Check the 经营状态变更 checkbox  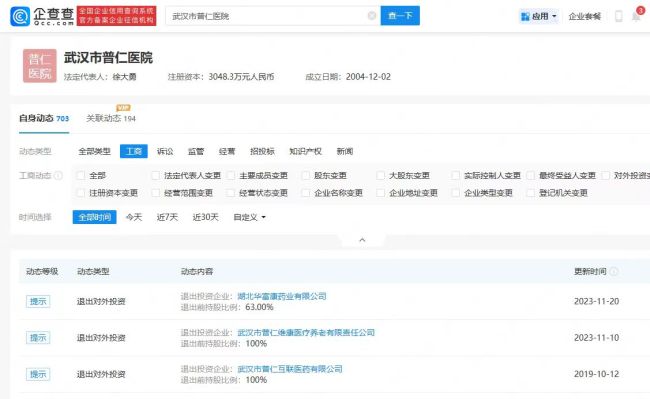[x=230, y=193]
